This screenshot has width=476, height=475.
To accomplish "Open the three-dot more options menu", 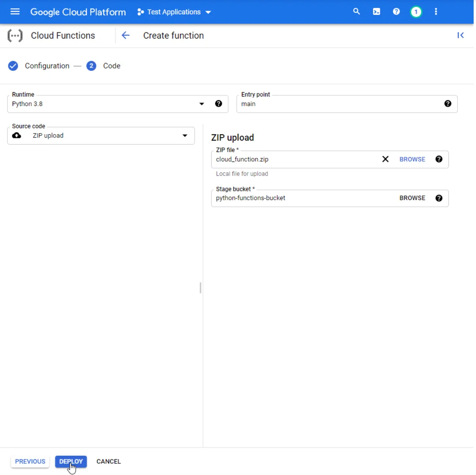I will pos(436,12).
